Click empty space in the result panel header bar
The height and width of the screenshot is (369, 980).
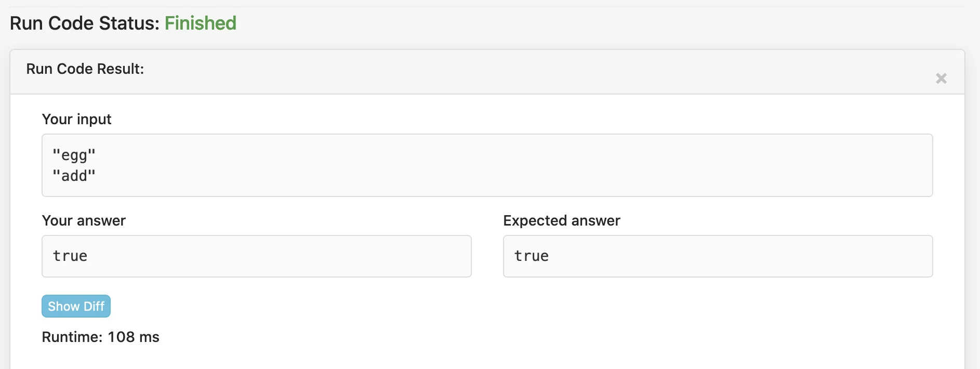pyautogui.click(x=520, y=72)
